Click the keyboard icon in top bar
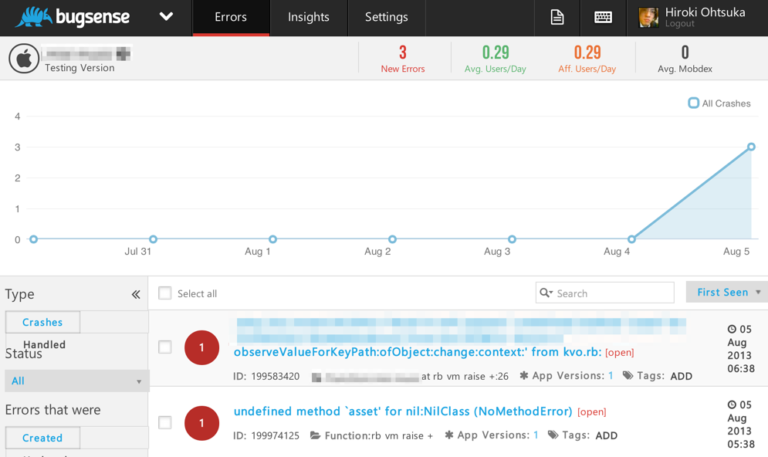768x457 pixels. click(603, 17)
